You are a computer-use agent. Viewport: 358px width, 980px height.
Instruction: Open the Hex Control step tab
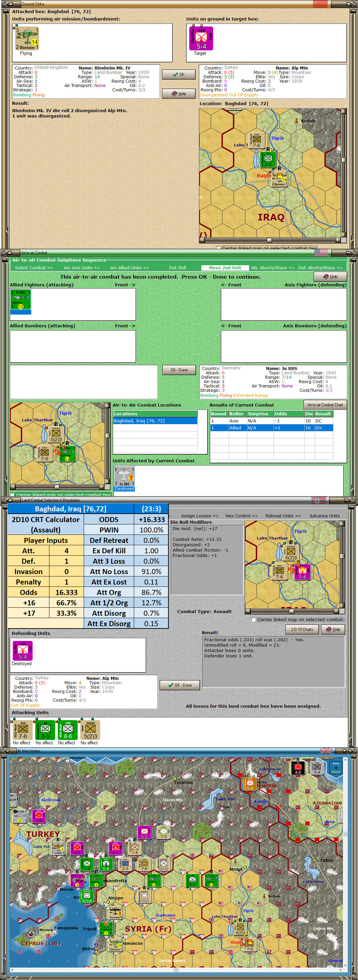(x=241, y=516)
